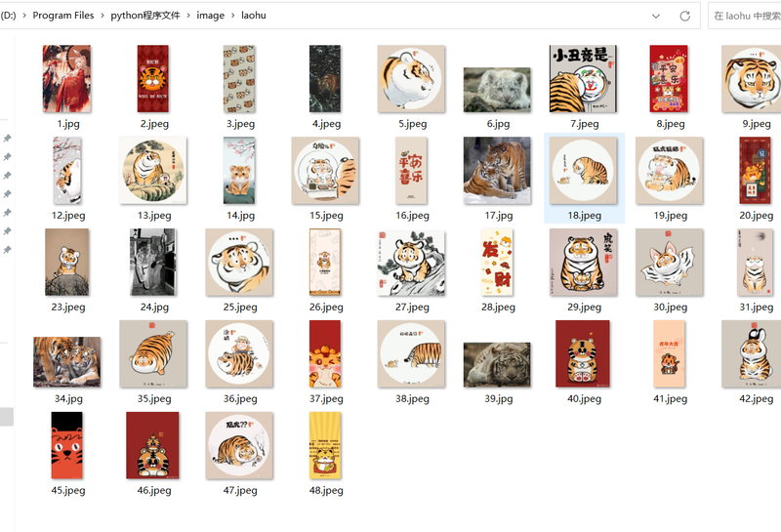Click the file name label 24.jpg
This screenshot has width=781, height=532.
point(154,307)
